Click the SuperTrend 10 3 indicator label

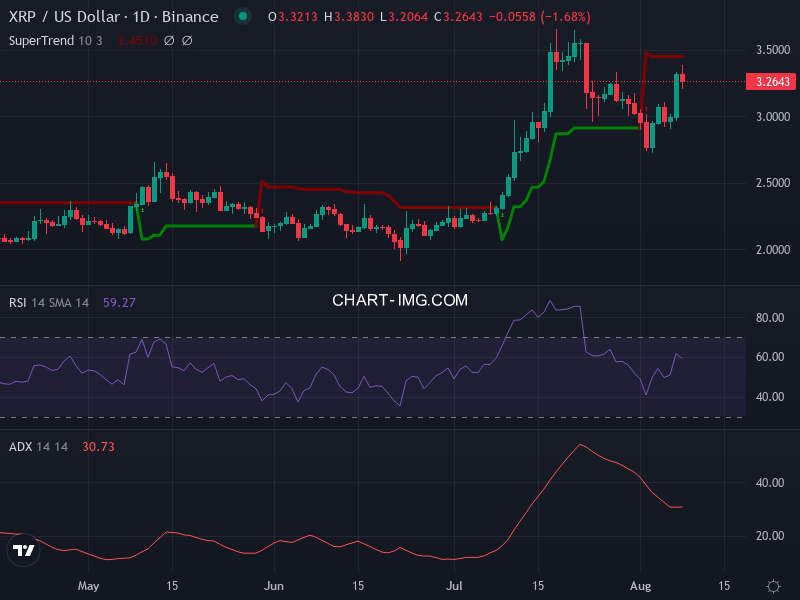[56, 40]
